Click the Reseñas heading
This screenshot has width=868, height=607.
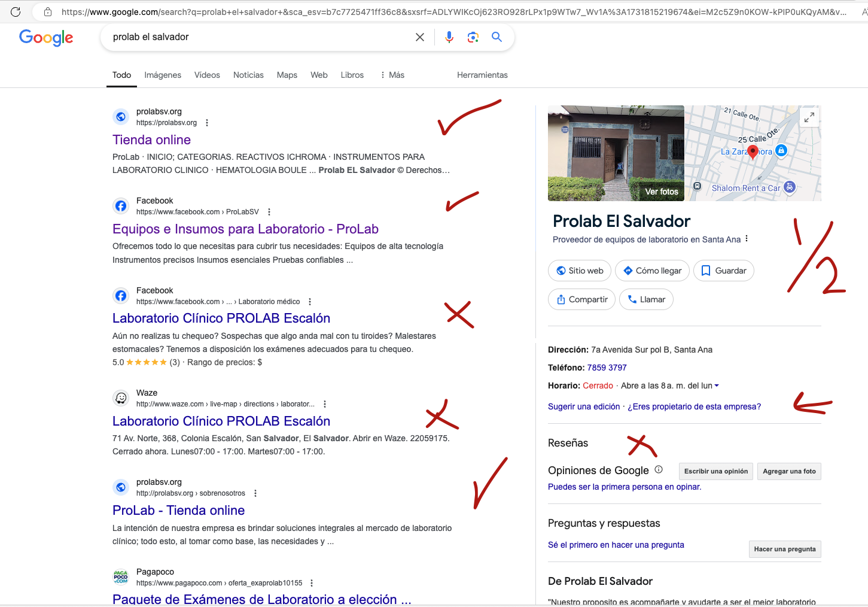click(568, 443)
